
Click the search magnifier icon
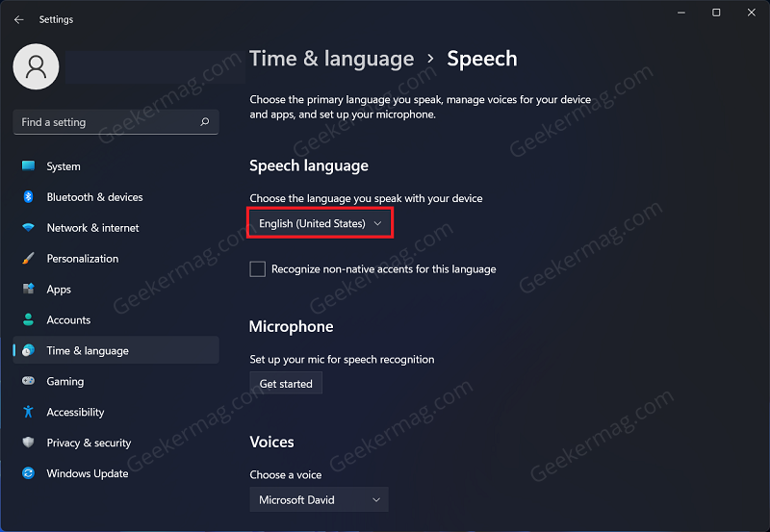pyautogui.click(x=205, y=122)
